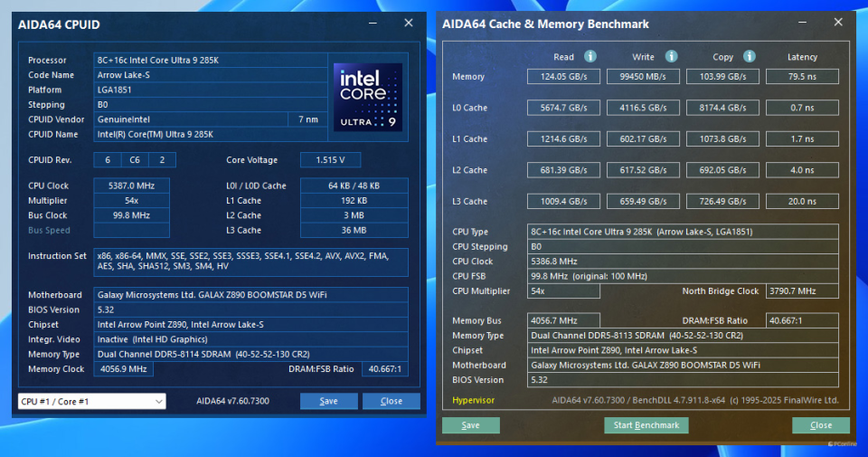This screenshot has width=868, height=457.
Task: Click the Start Benchmark button
Action: click(x=646, y=425)
